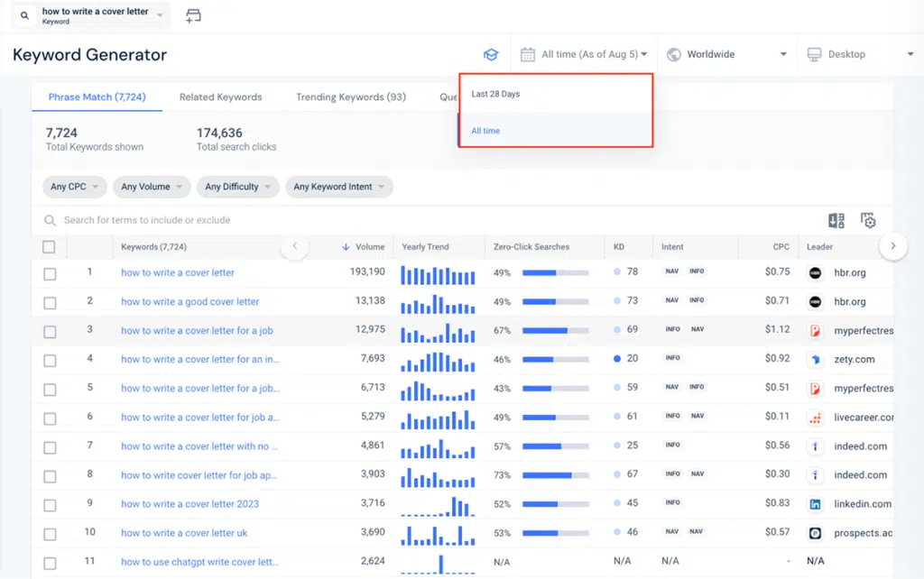924x579 pixels.
Task: Open the Any Keyword Intent dropdown
Action: 338,187
